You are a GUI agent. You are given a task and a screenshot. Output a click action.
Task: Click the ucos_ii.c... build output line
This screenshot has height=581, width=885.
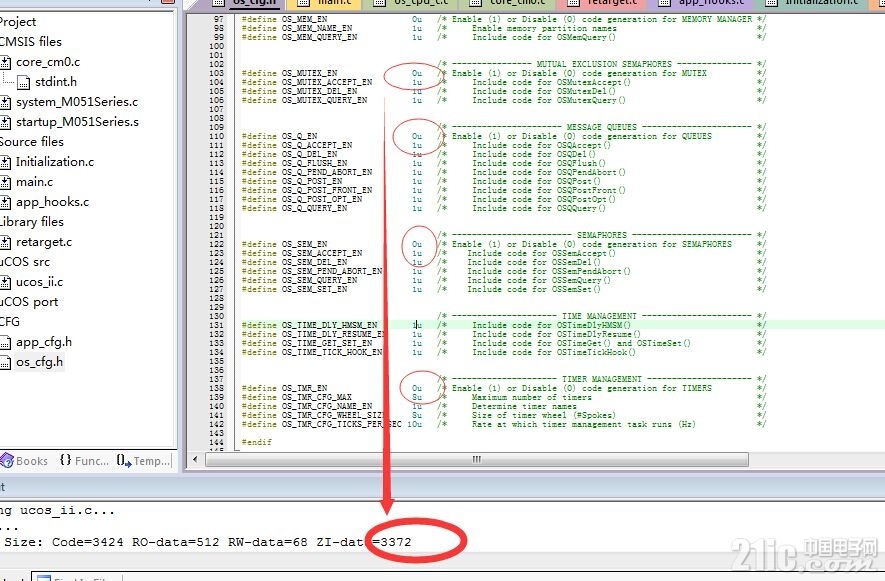click(57, 510)
